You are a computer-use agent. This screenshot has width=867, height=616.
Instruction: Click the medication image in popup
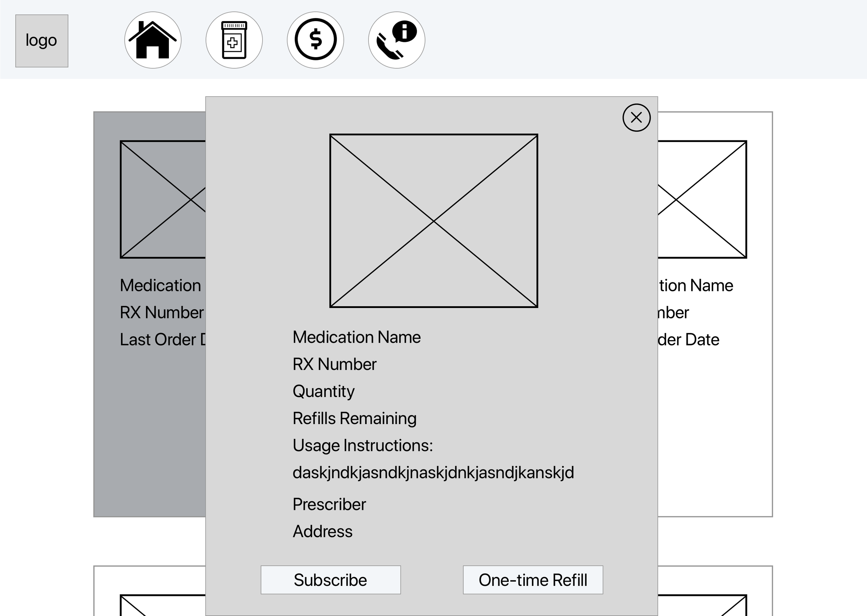433,221
